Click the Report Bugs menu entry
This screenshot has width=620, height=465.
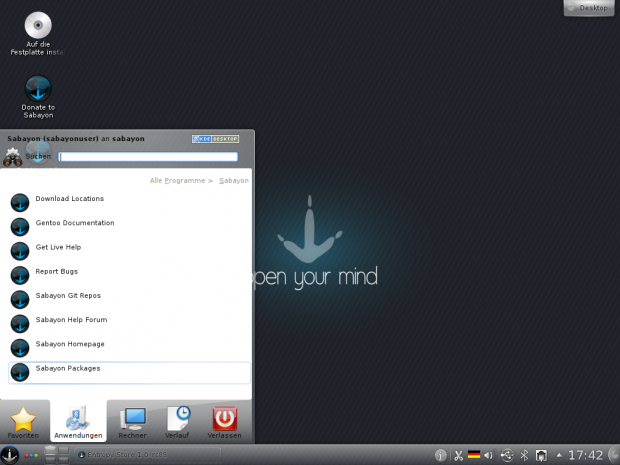click(x=56, y=271)
